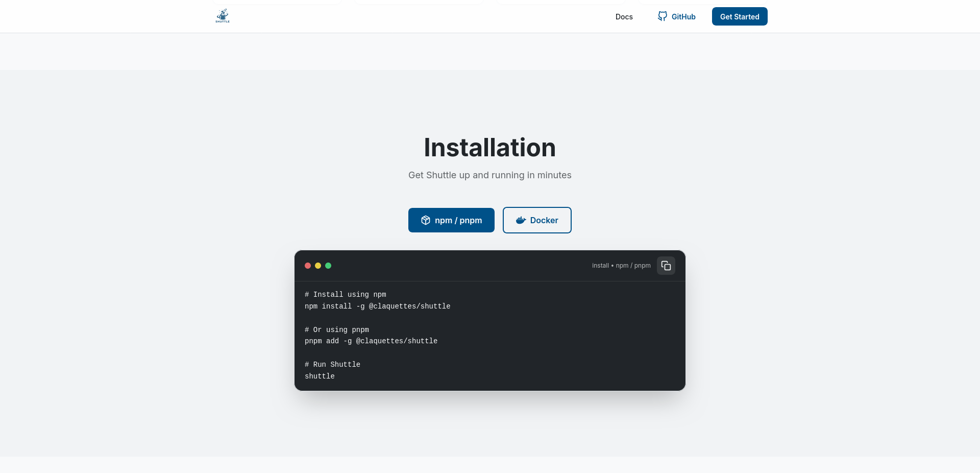
Task: Open the GitHub octocat icon
Action: pos(662,16)
